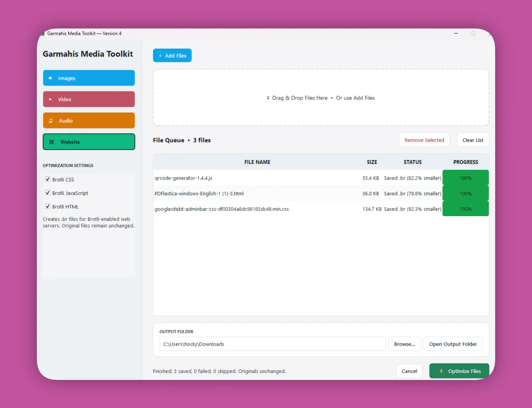Viewport: 532px width, 408px height.
Task: Click the 36.0 KB size cell
Action: coord(371,194)
